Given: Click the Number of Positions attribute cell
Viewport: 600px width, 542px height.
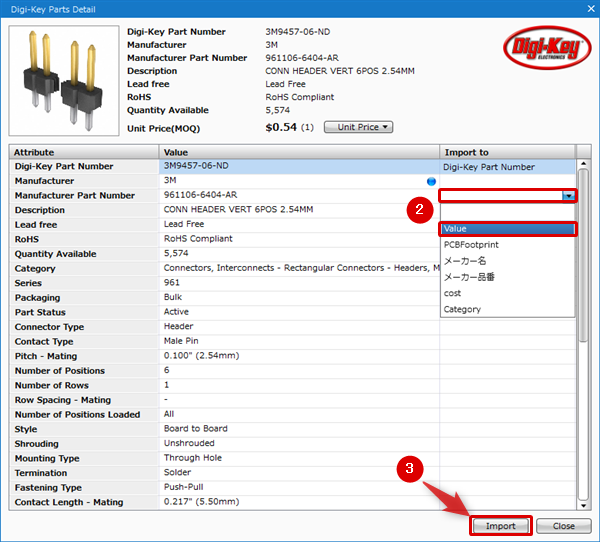Looking at the screenshot, I should pos(84,371).
